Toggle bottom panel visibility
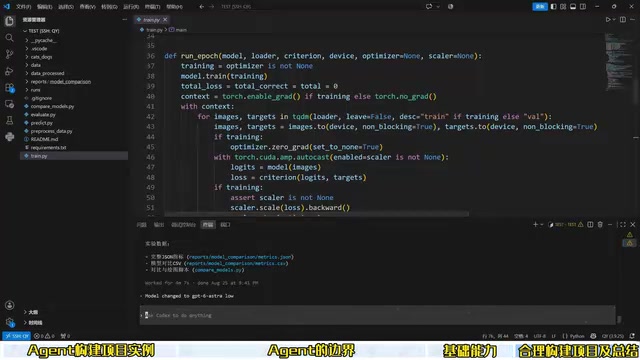The height and width of the screenshot is (360, 640). tap(573, 7)
